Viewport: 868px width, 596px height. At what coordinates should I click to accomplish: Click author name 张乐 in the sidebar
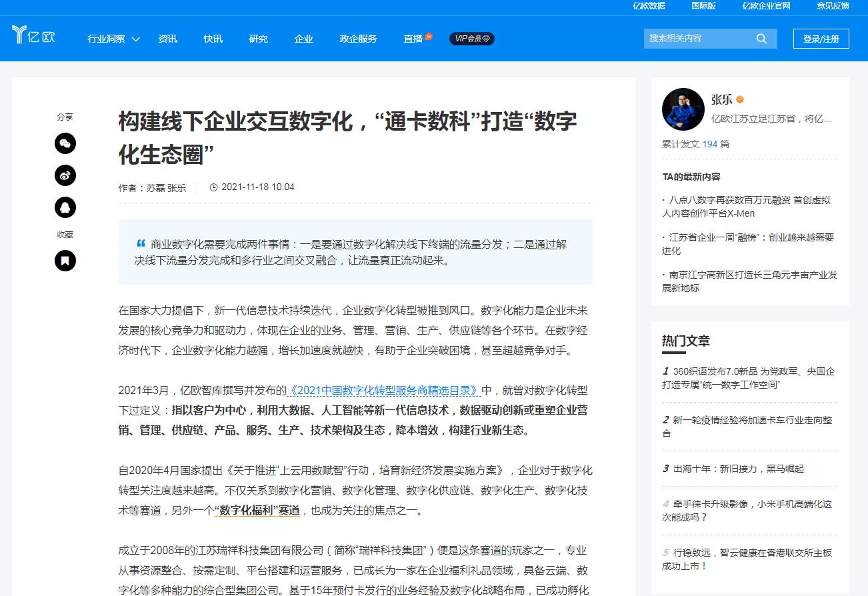pos(721,100)
